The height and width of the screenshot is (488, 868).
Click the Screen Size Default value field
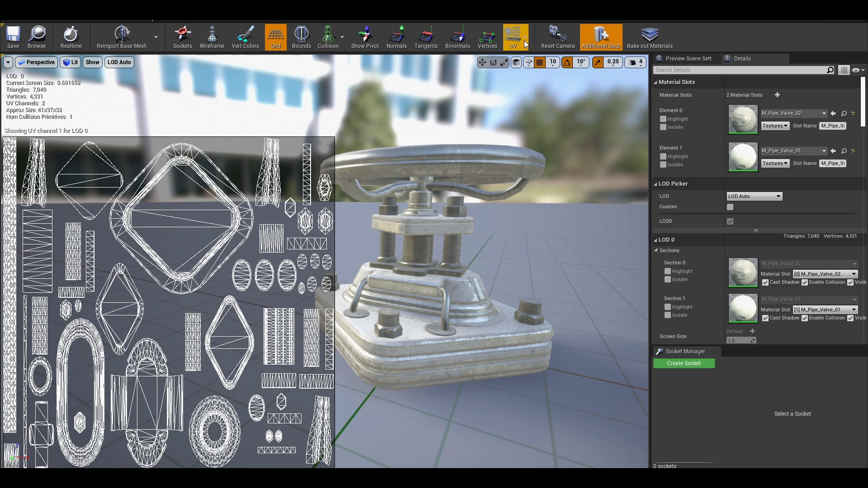tap(741, 341)
